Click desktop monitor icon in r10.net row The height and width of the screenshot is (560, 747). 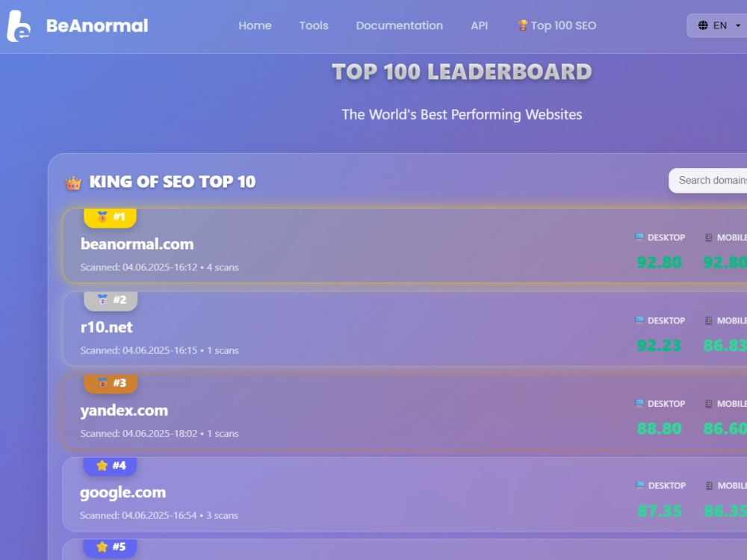[639, 320]
